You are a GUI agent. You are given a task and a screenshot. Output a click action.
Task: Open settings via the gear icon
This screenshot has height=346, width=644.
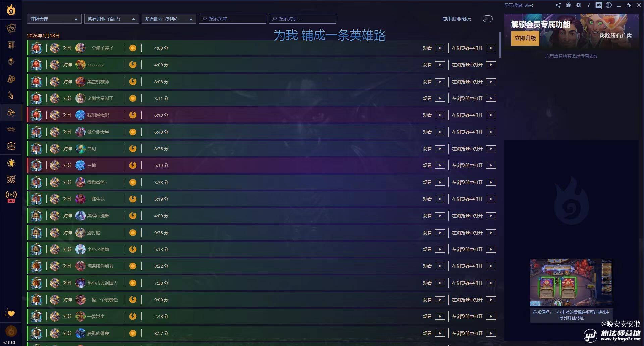(579, 5)
